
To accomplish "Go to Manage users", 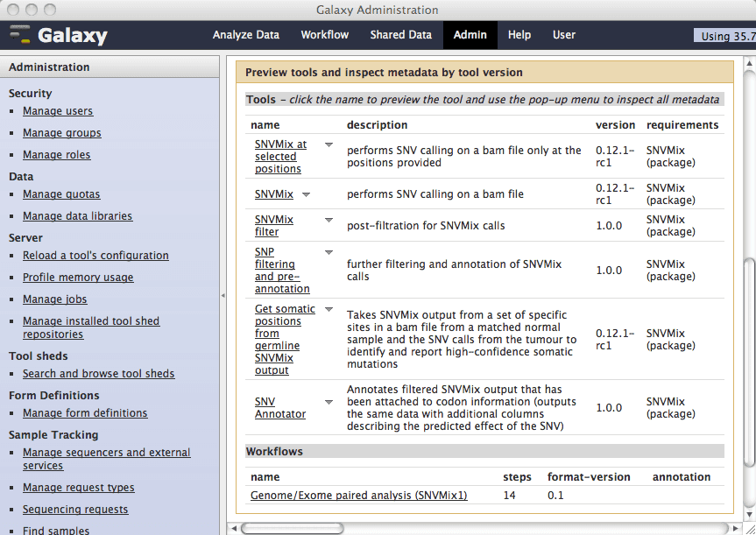I will 58,111.
